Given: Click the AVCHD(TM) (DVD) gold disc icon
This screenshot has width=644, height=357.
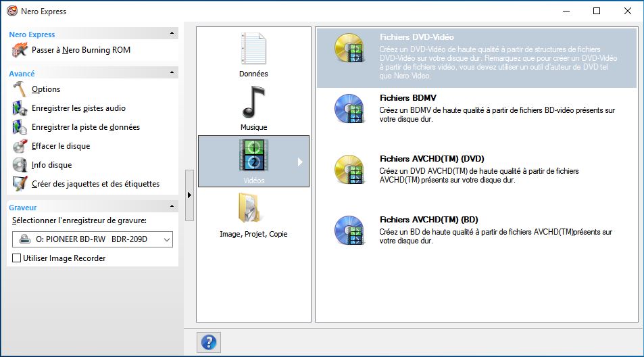Looking at the screenshot, I should pos(349,169).
